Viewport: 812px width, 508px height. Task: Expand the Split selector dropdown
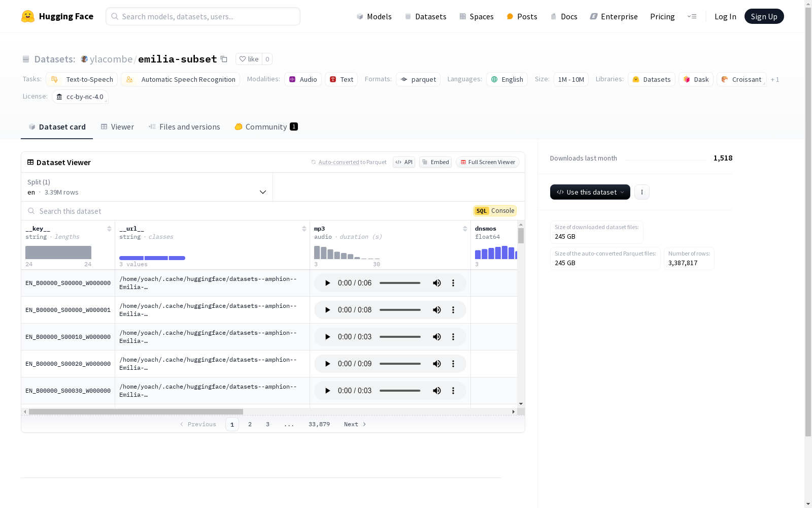pos(147,187)
